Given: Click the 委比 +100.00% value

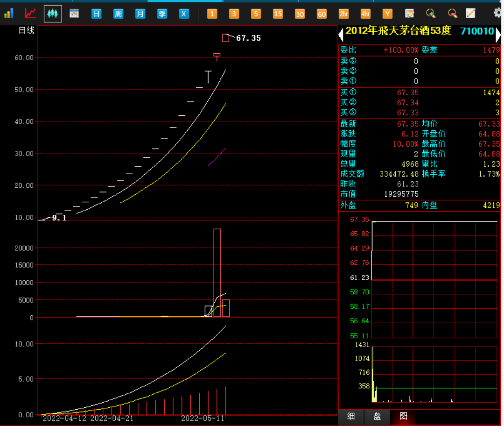Looking at the screenshot, I should coord(401,50).
